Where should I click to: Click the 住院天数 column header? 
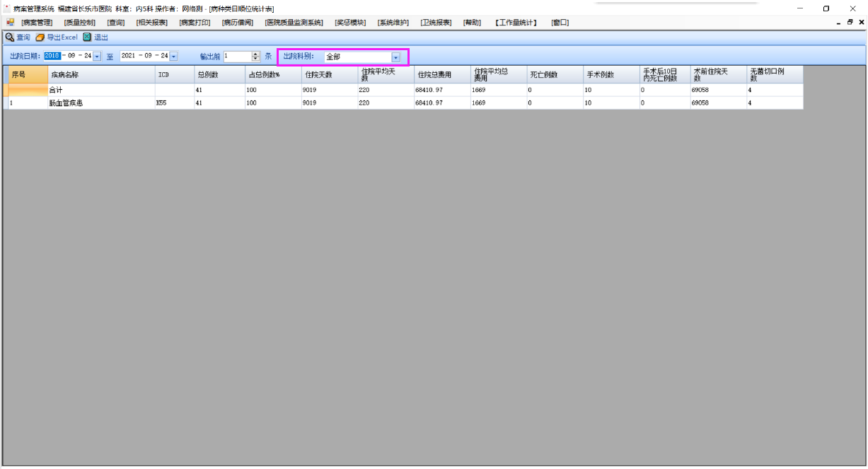coord(330,75)
